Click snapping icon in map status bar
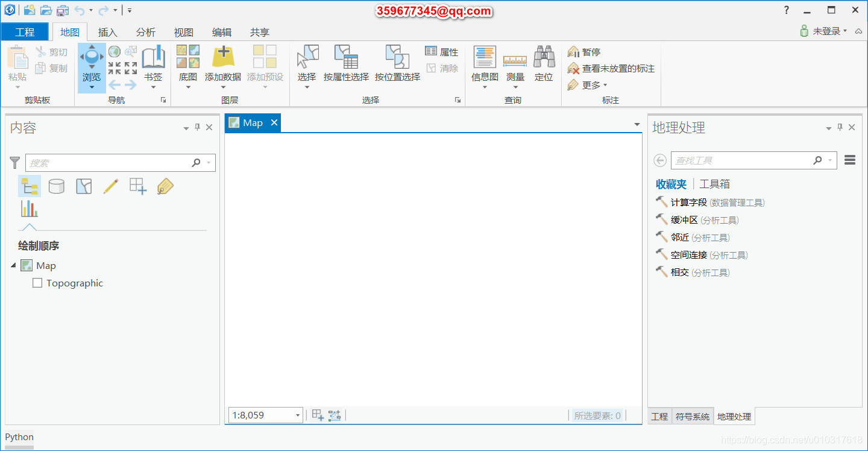Viewport: 868px width, 451px height. pyautogui.click(x=335, y=415)
